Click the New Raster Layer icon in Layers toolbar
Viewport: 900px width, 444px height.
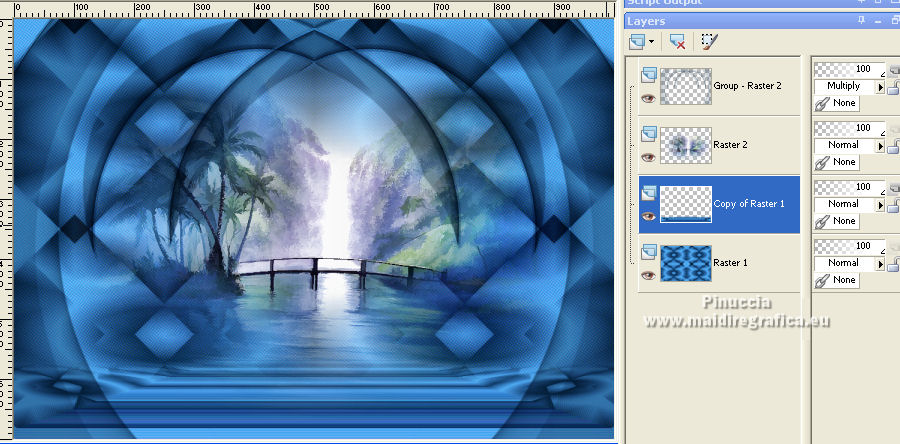[637, 41]
